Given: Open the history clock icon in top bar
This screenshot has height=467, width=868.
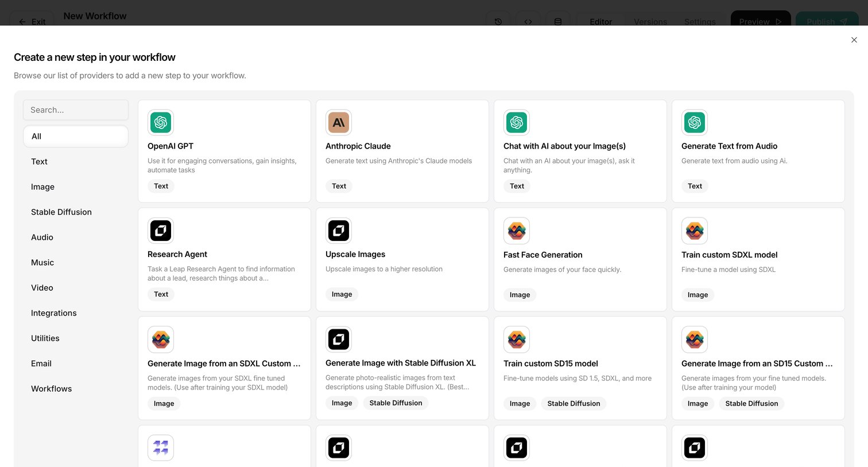Looking at the screenshot, I should 498,21.
